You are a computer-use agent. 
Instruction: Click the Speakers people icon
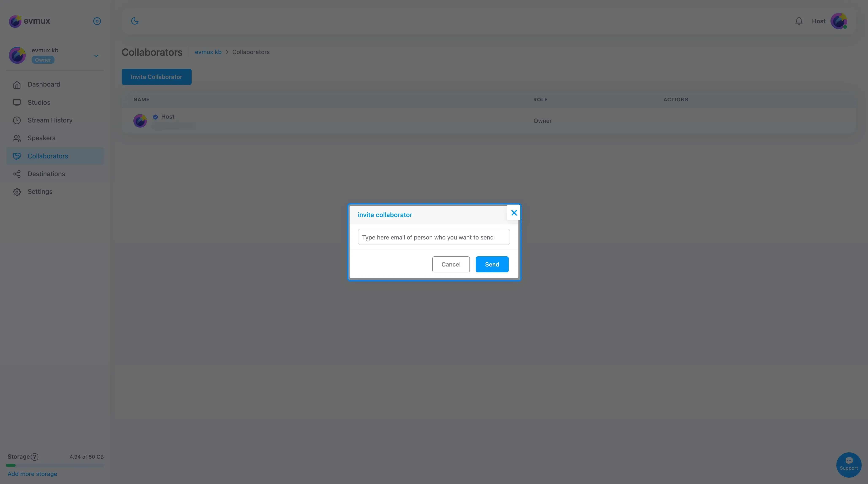[17, 138]
